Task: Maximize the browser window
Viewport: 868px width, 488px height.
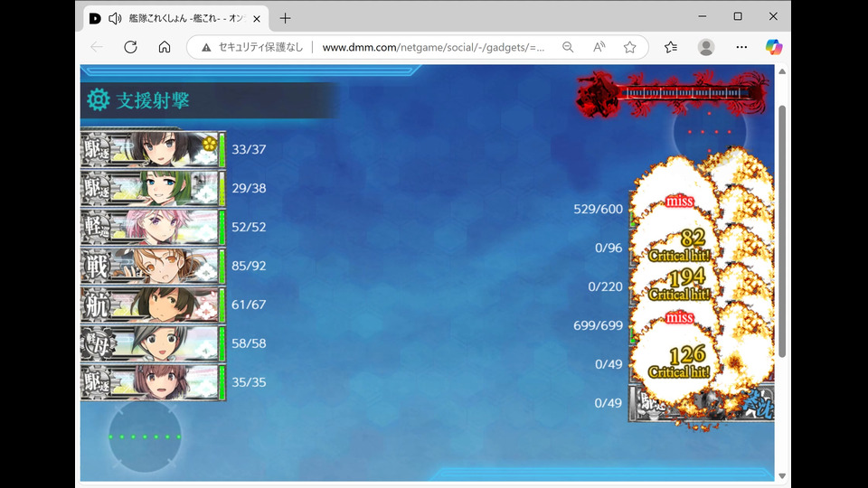Action: coord(738,16)
